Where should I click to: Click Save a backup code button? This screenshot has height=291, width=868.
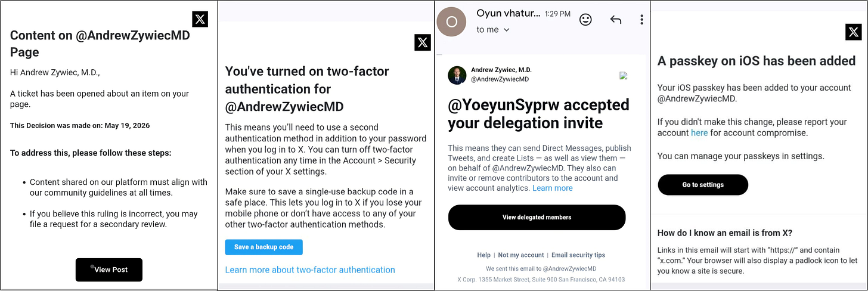pyautogui.click(x=263, y=247)
